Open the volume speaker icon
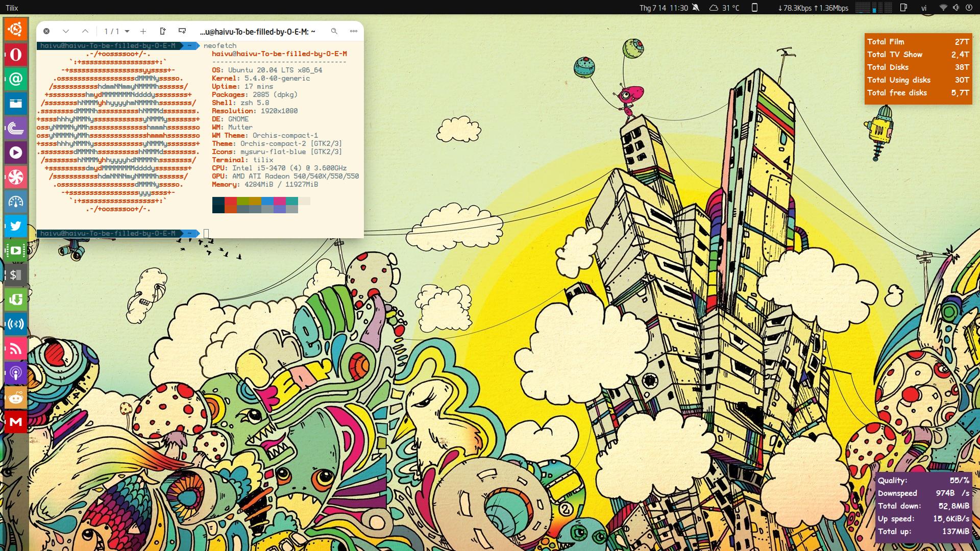This screenshot has height=551, width=980. pos(956,8)
